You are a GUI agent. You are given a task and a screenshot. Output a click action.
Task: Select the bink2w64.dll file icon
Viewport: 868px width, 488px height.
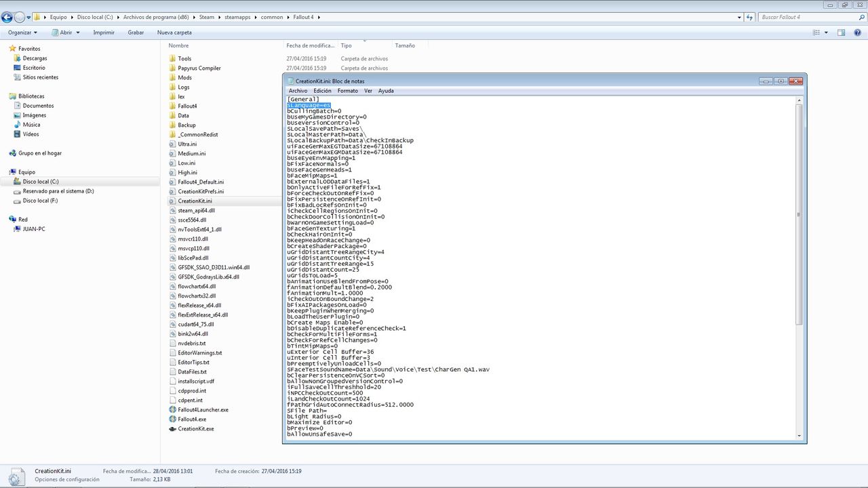coord(172,334)
